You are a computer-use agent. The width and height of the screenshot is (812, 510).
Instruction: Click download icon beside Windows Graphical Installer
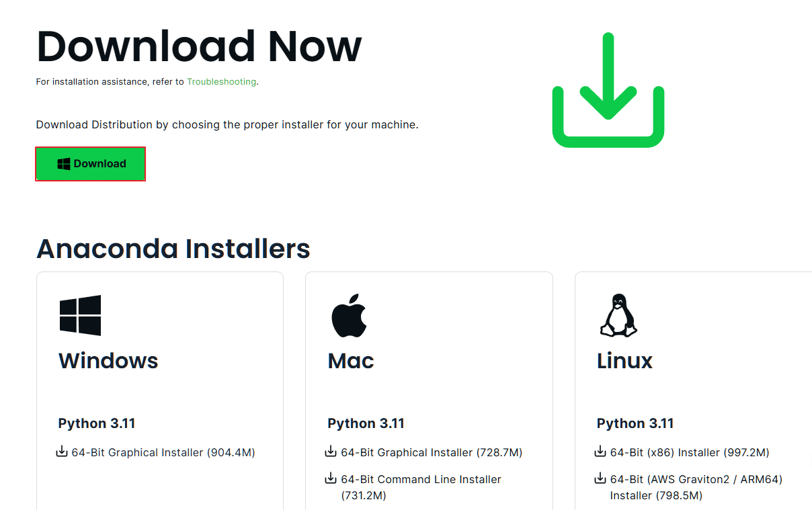click(62, 452)
